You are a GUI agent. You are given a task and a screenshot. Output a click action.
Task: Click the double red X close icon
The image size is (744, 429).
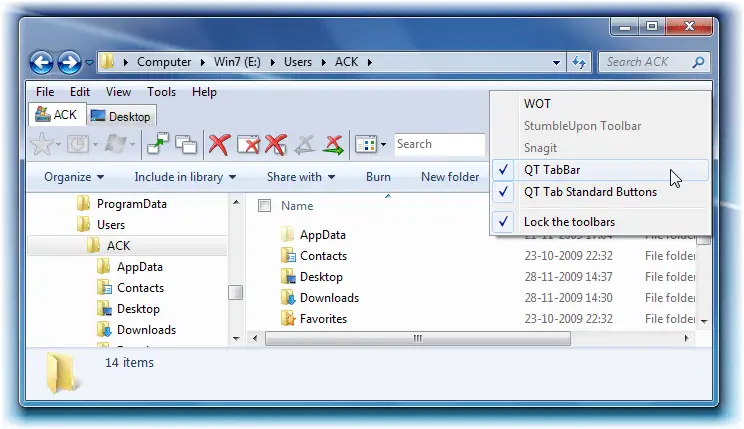[276, 144]
